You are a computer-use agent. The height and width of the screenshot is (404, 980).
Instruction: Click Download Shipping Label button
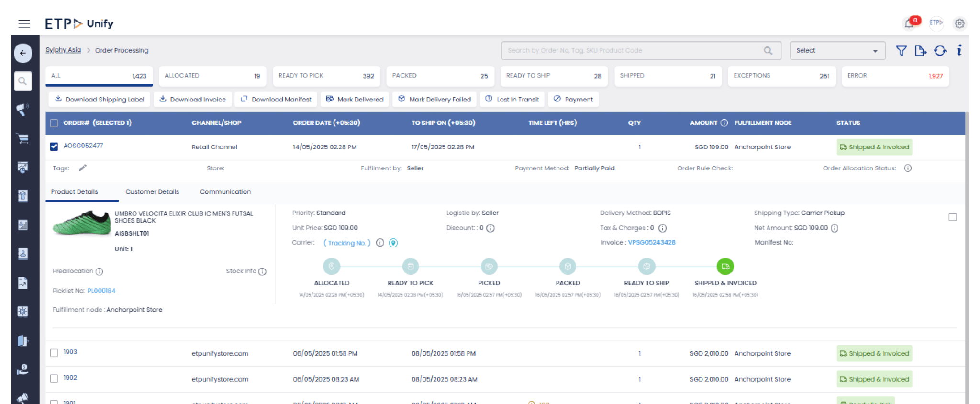tap(100, 99)
